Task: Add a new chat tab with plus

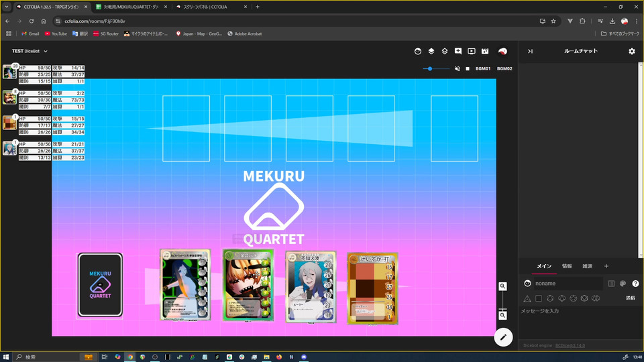Action: 606,266
